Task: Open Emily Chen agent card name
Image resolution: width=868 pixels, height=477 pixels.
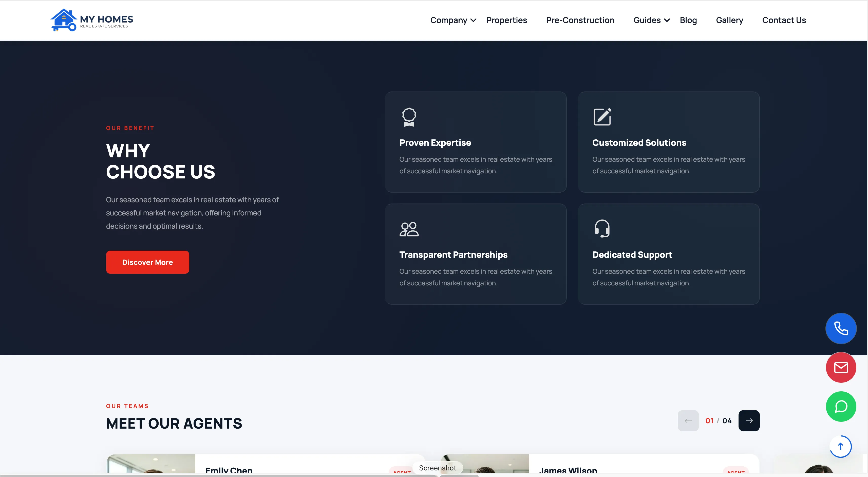Action: [229, 470]
